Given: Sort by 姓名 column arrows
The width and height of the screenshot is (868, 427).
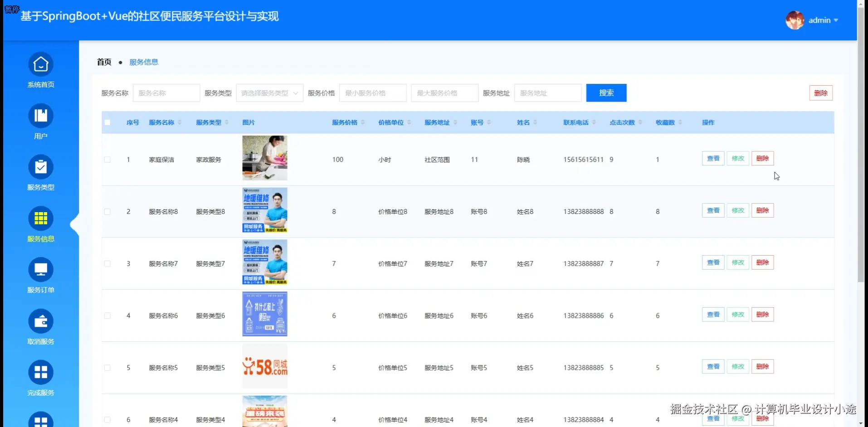Looking at the screenshot, I should coord(535,122).
